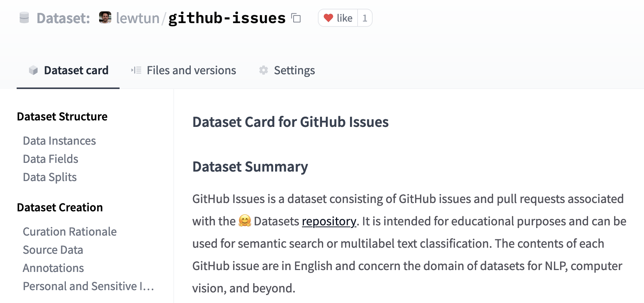Open the Data Fields section

click(50, 159)
